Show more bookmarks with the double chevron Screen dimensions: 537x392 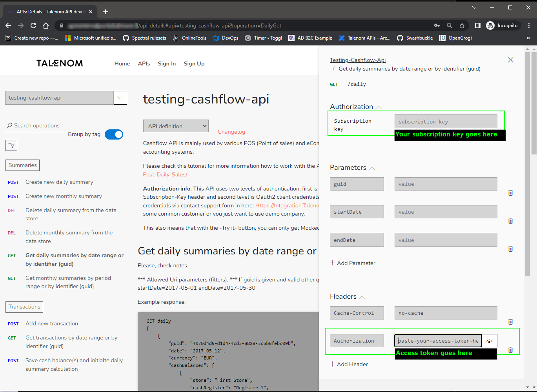tap(528, 38)
